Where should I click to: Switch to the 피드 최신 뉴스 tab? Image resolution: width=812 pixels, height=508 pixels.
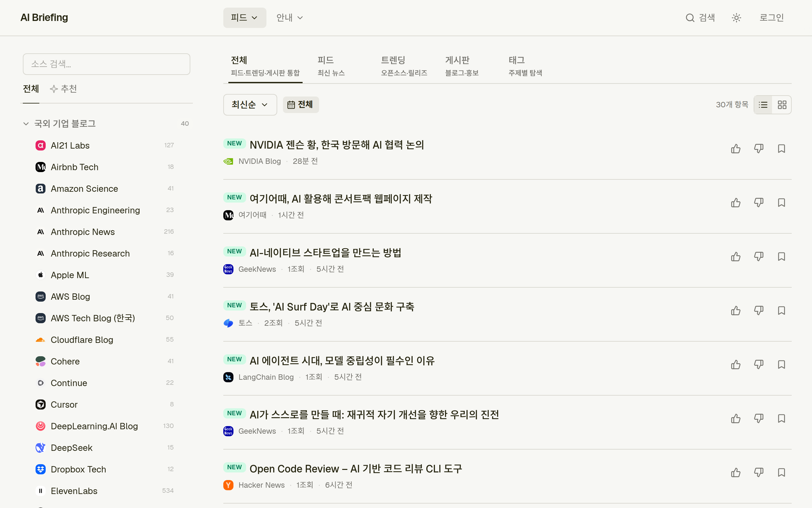[331, 66]
